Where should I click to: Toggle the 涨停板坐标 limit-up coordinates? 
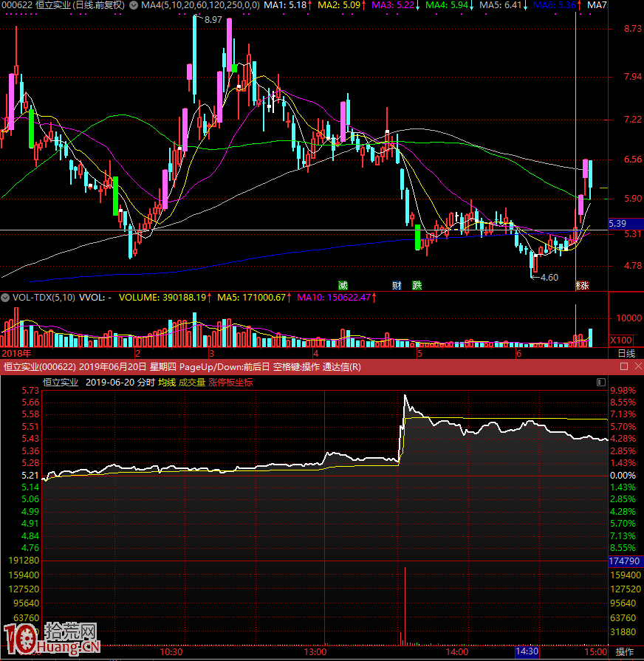(230, 383)
